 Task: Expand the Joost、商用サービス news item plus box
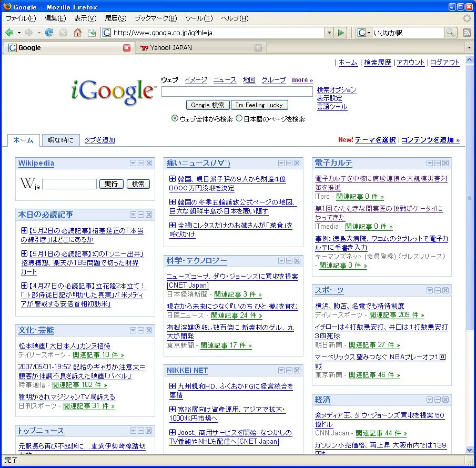coord(172,432)
